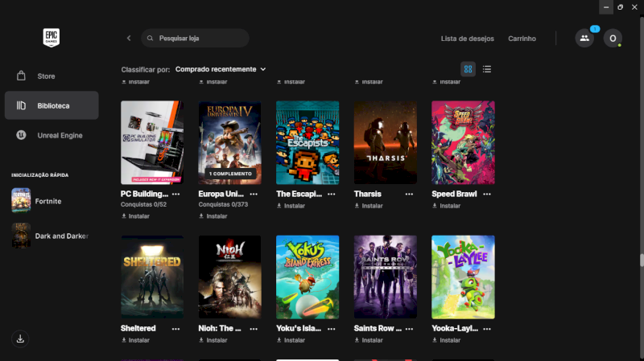
Task: Open options menu for Speed Brawl
Action: 487,194
